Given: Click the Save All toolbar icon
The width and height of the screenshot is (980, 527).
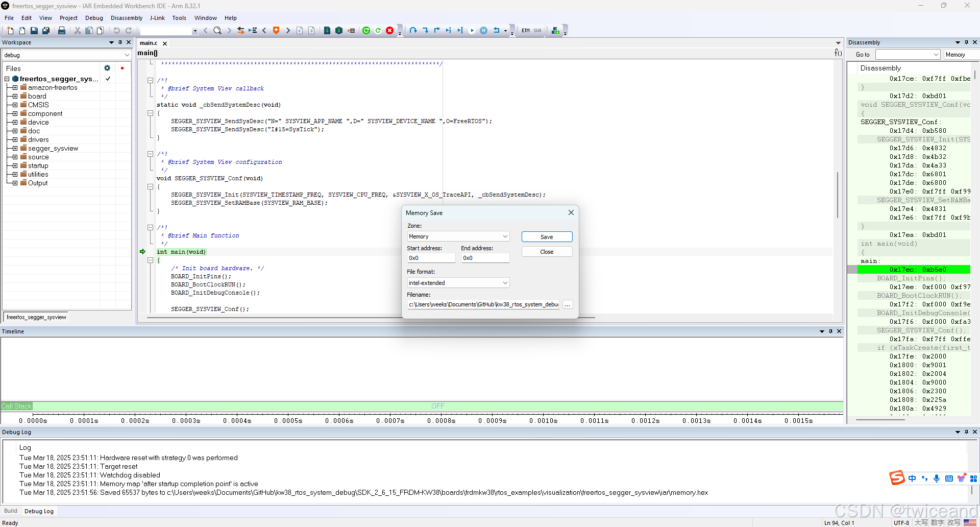Looking at the screenshot, I should pos(46,31).
